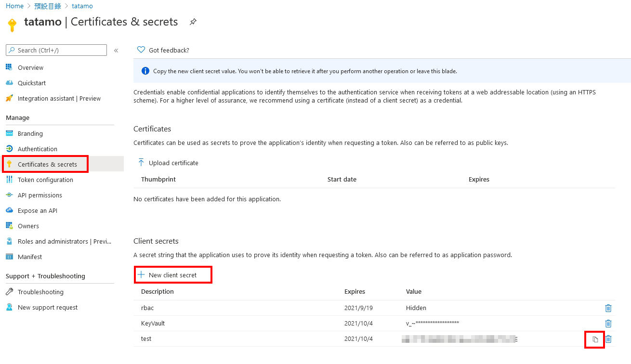The height and width of the screenshot is (364, 631).
Task: Click the Overview grid icon
Action: tap(9, 67)
